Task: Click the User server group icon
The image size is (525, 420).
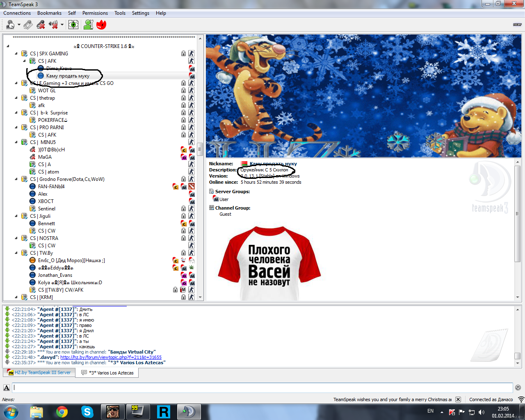Action: coord(216,199)
